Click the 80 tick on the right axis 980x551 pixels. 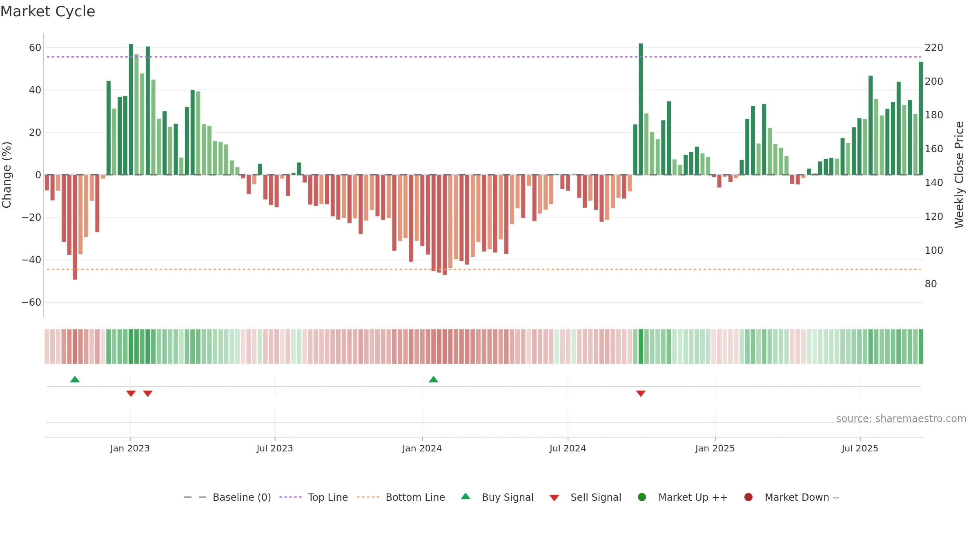coord(931,284)
